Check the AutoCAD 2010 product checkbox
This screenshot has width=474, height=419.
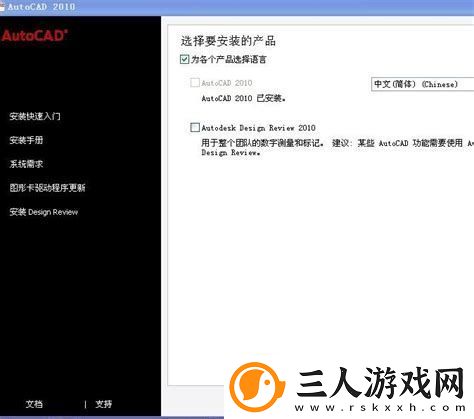click(195, 82)
